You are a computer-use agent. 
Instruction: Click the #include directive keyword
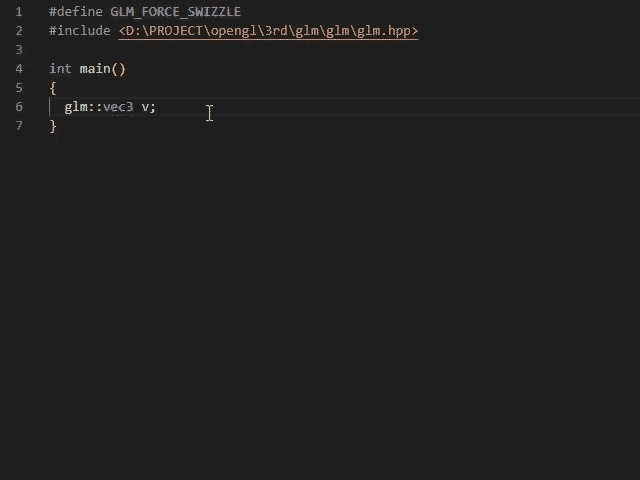79,31
